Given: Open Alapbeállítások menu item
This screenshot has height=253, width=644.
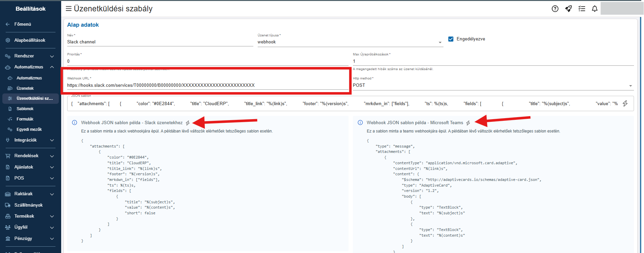Looking at the screenshot, I should click(30, 40).
